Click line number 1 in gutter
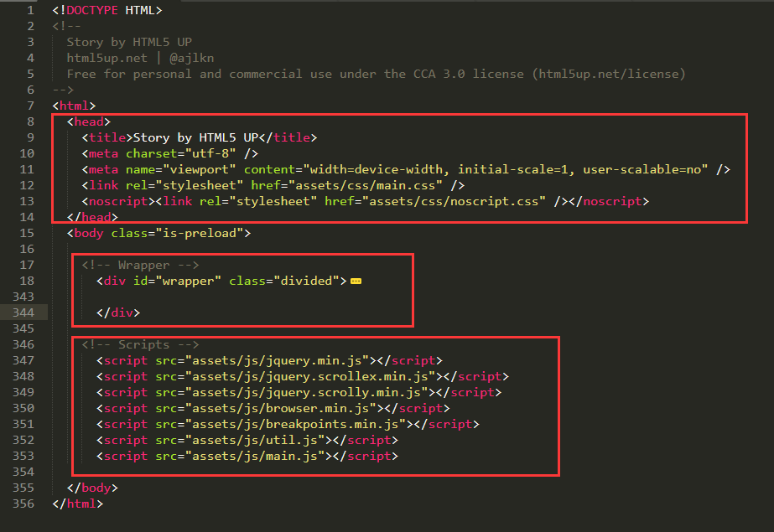The width and height of the screenshot is (774, 532). click(x=30, y=10)
